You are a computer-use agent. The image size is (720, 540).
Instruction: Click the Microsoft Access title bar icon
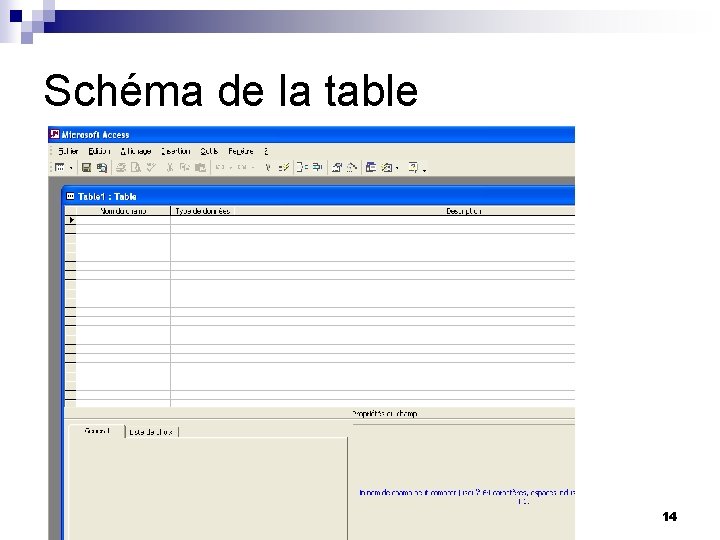tap(55, 134)
